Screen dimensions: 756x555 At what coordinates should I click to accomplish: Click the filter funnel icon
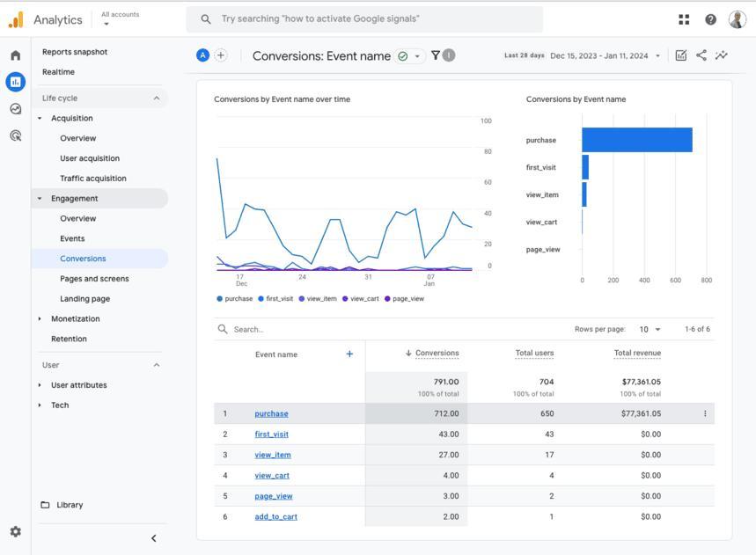pyautogui.click(x=436, y=55)
